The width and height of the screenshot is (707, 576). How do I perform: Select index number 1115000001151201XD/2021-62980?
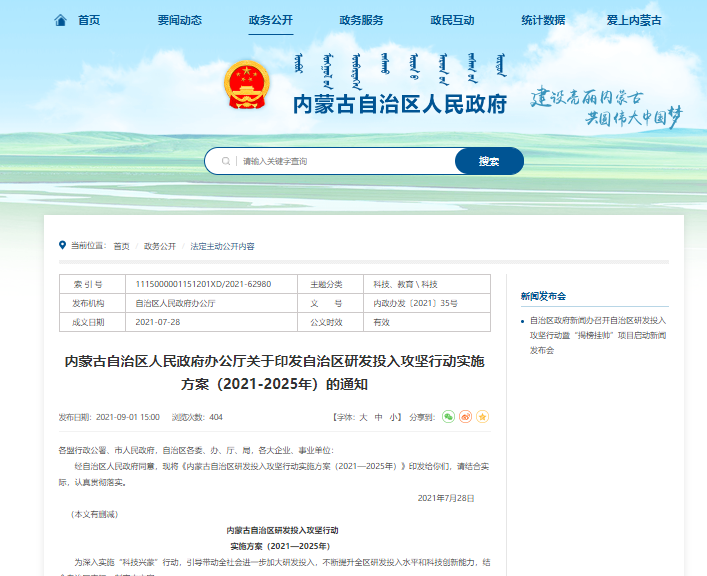pyautogui.click(x=203, y=284)
